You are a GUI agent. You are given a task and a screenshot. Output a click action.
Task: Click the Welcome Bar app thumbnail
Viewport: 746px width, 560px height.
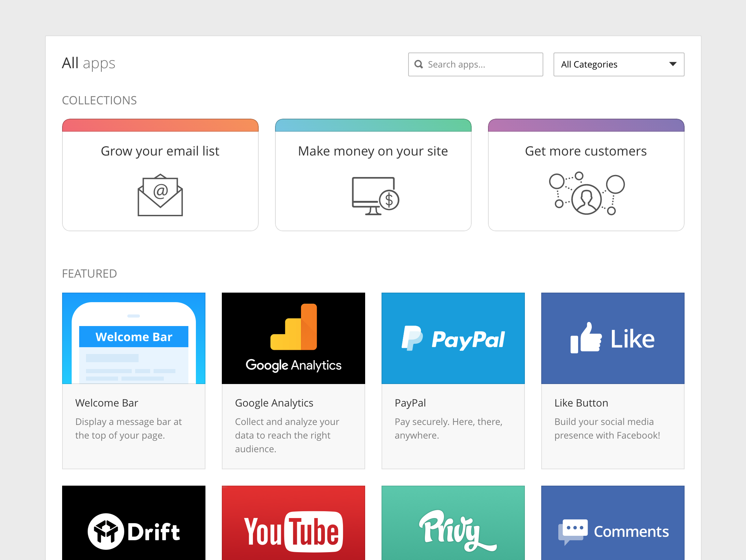(x=134, y=338)
